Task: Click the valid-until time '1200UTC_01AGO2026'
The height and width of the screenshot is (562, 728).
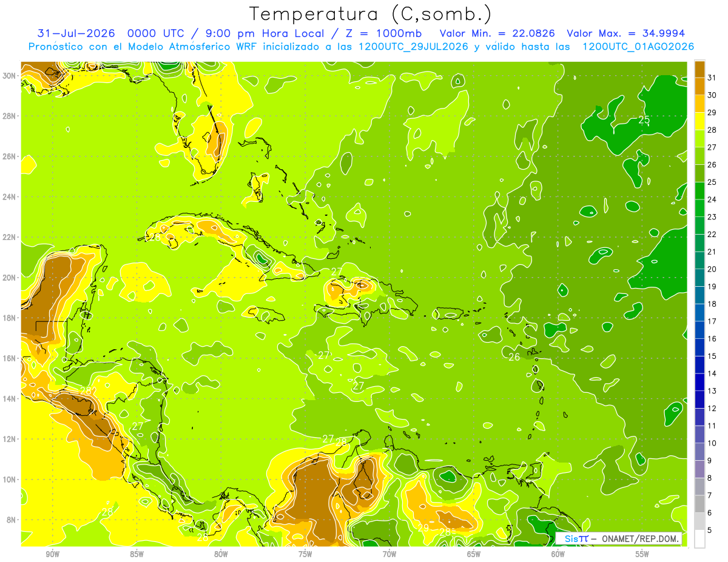Action: click(x=638, y=47)
